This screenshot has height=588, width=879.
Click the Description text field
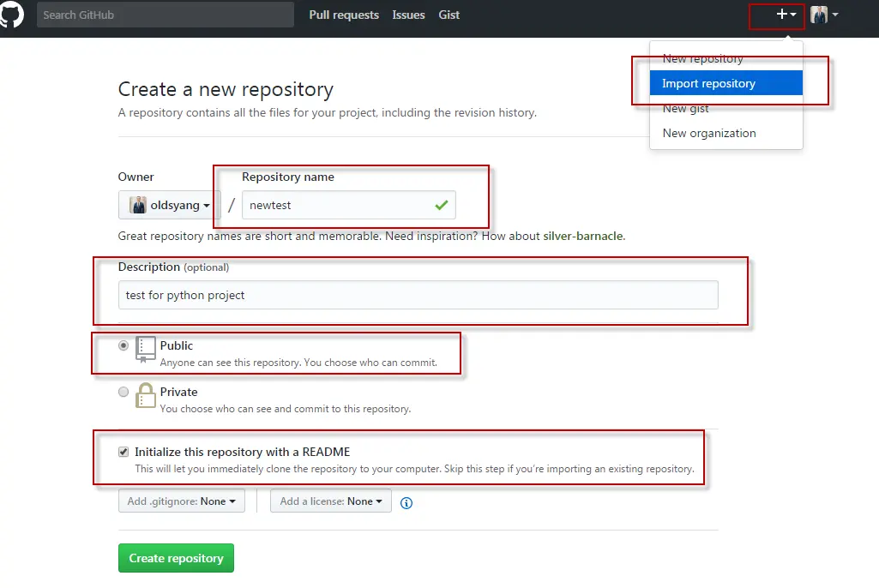[418, 295]
